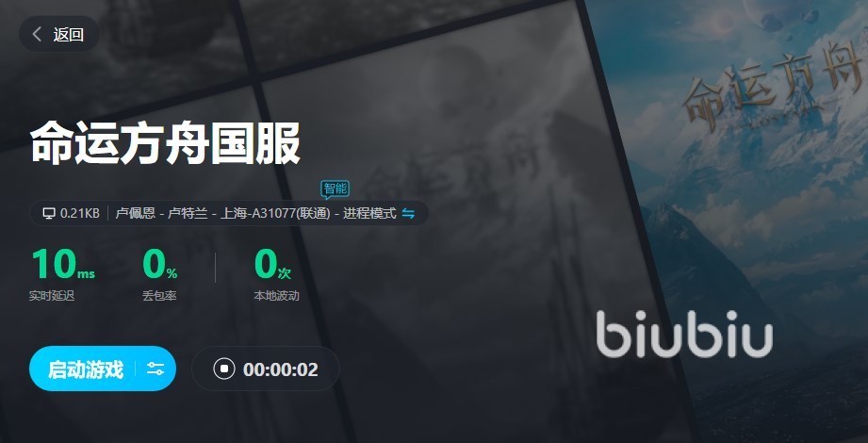Click the monitor traffic icon beside 0.21KB

coord(49,213)
